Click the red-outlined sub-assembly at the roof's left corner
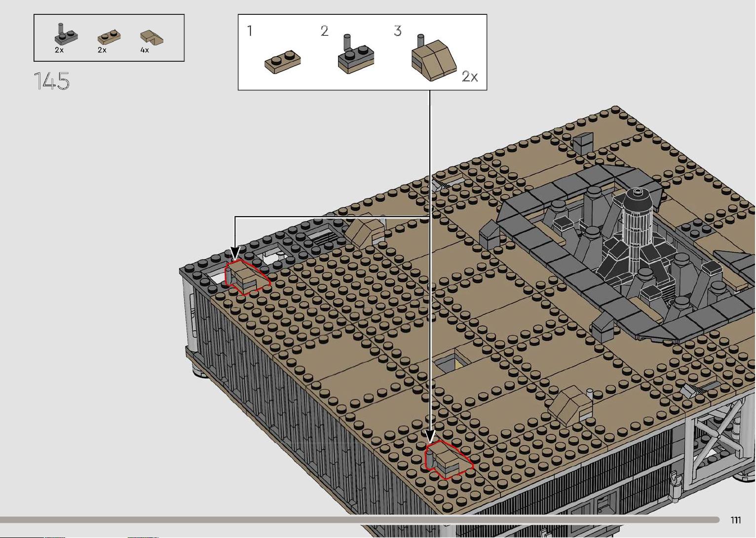The width and height of the screenshot is (756, 538). [x=247, y=277]
